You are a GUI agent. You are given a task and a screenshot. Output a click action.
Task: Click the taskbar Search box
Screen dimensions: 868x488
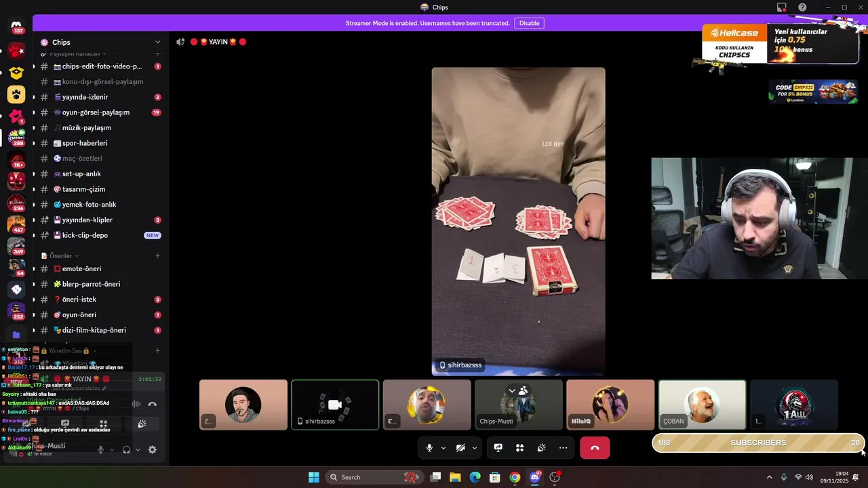coord(374,477)
